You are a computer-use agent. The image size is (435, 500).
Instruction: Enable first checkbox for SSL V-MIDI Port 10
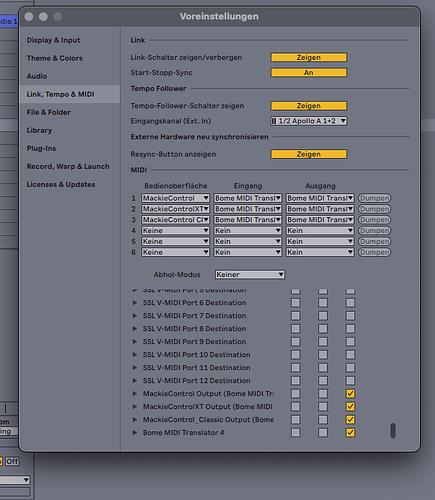pyautogui.click(x=295, y=354)
